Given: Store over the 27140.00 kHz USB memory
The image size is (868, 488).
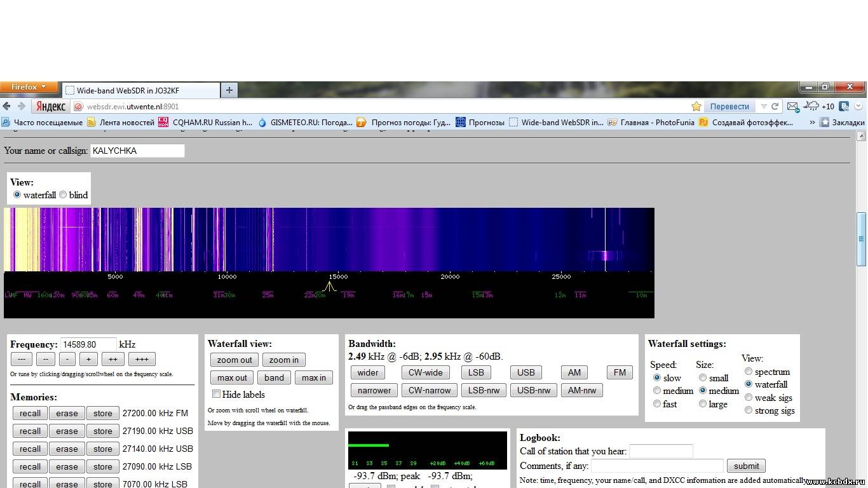Looking at the screenshot, I should [x=102, y=449].
